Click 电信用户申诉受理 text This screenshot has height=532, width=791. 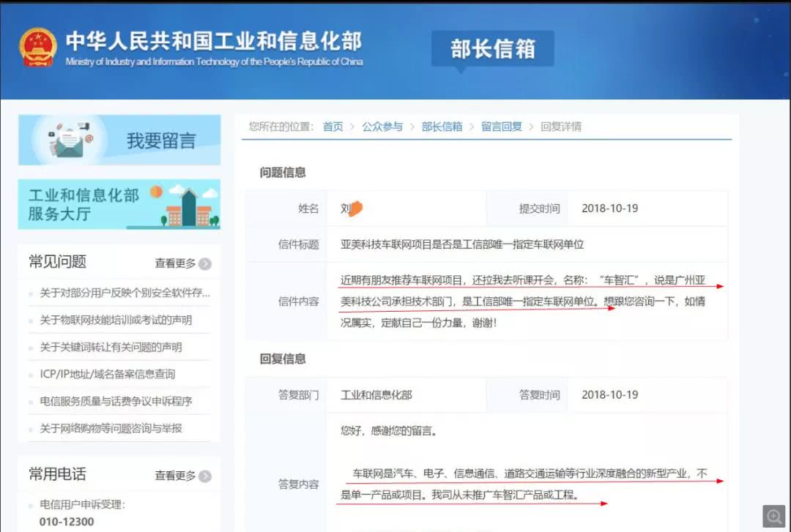[x=82, y=504]
